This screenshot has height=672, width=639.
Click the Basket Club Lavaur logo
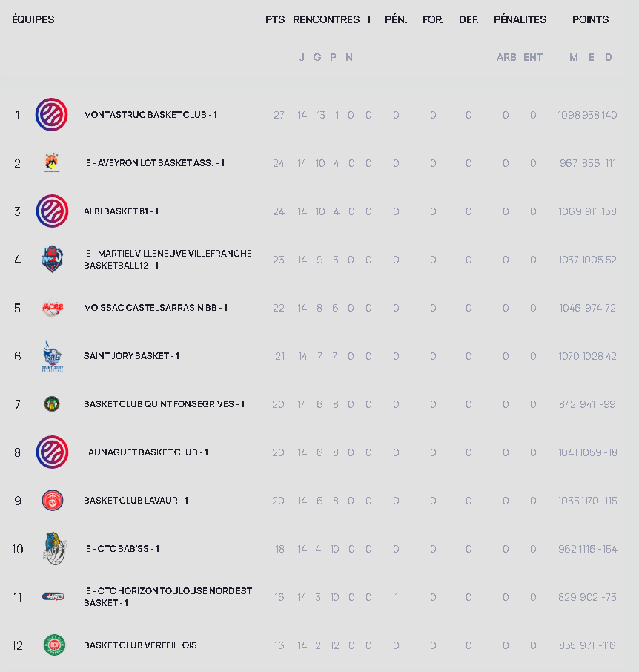52,501
